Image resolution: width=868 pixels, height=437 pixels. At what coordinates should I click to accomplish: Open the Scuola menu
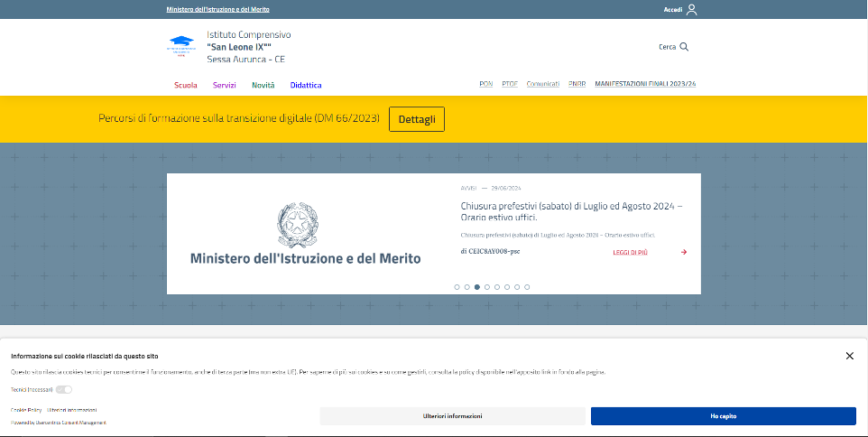click(186, 85)
